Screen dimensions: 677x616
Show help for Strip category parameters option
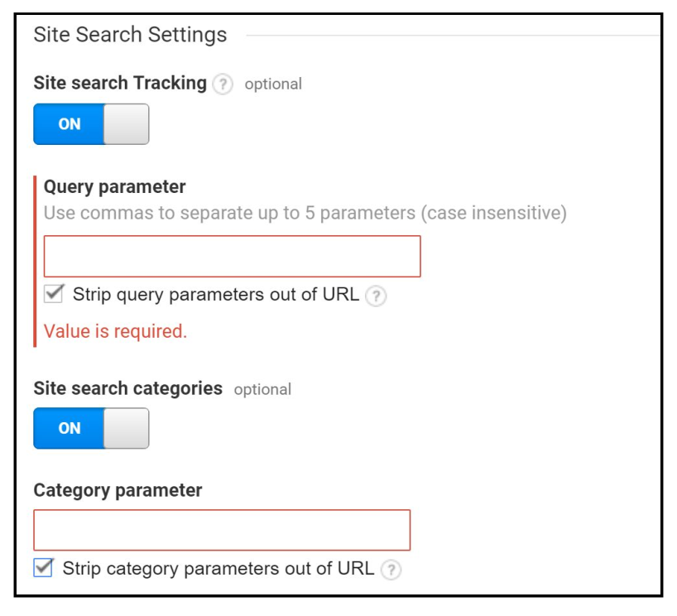click(391, 570)
